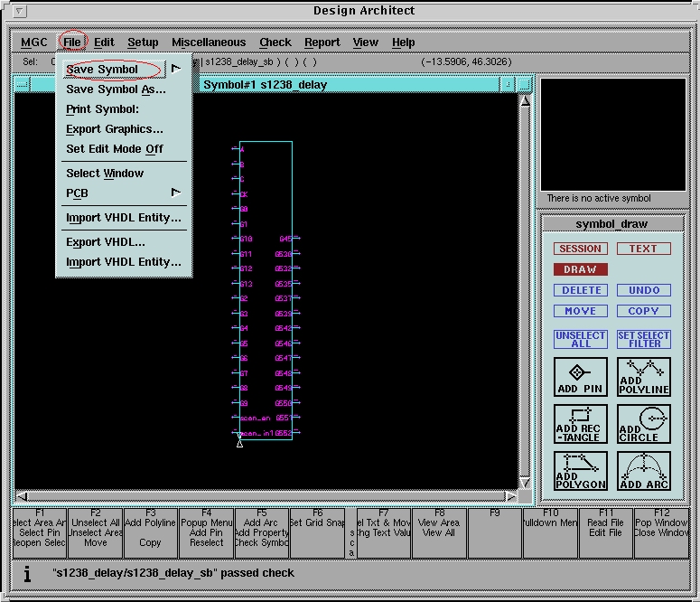
Task: Open the window menu button in title bar
Action: [21, 12]
